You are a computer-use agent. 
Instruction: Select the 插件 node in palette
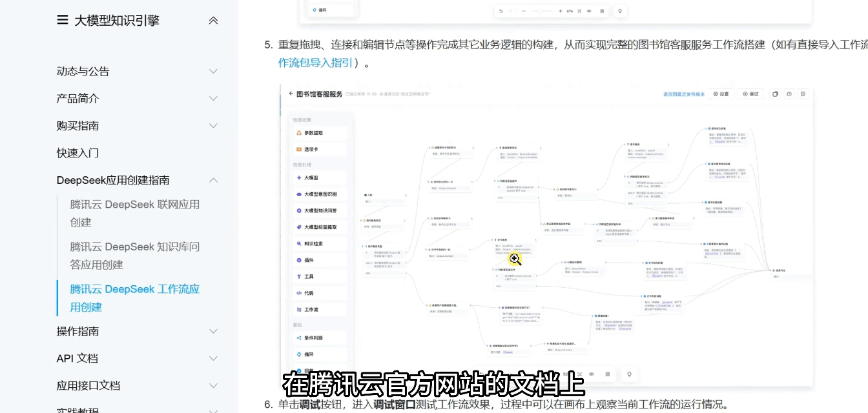pos(319,260)
